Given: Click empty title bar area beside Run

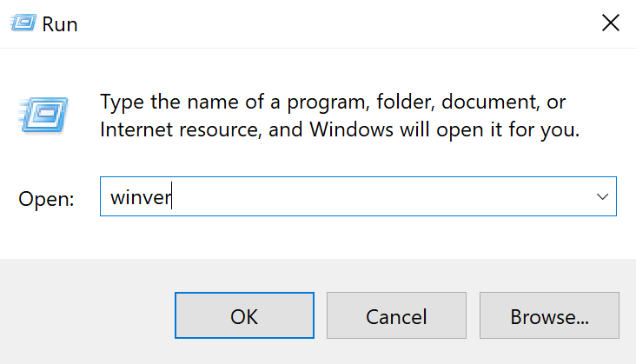Looking at the screenshot, I should [x=330, y=24].
